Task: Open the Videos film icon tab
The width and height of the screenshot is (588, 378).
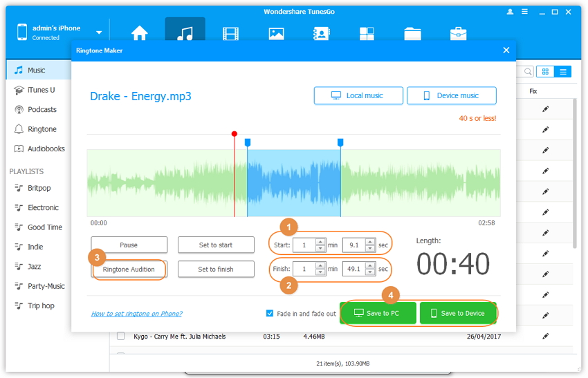Action: click(x=230, y=34)
